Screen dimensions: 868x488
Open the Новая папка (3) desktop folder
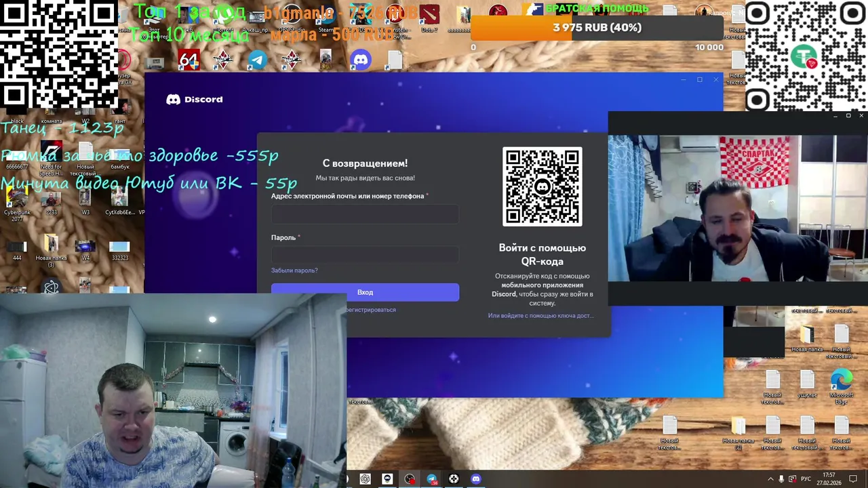coord(51,250)
